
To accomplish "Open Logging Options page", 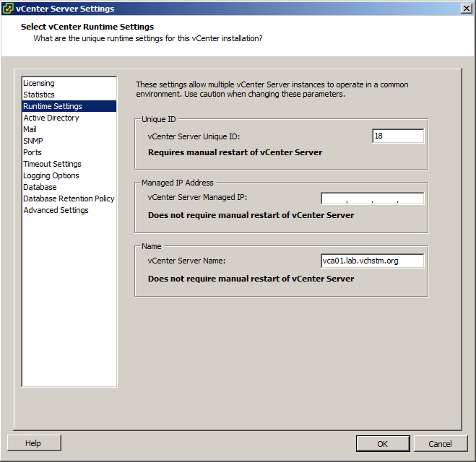I will 69,175.
